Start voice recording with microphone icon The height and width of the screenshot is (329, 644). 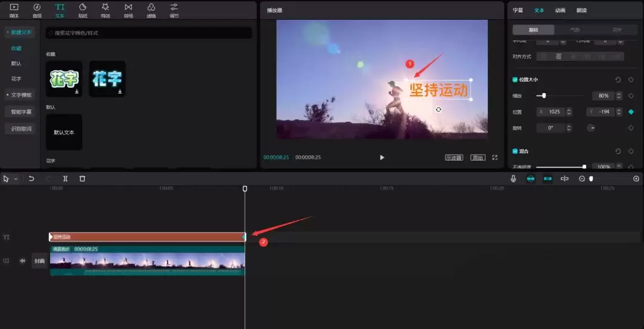pos(513,179)
